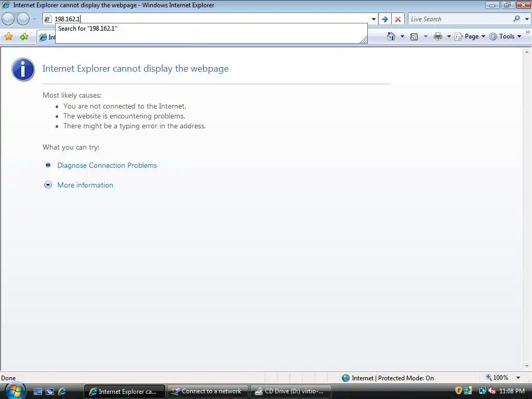Click the red Stop button

[x=398, y=19]
